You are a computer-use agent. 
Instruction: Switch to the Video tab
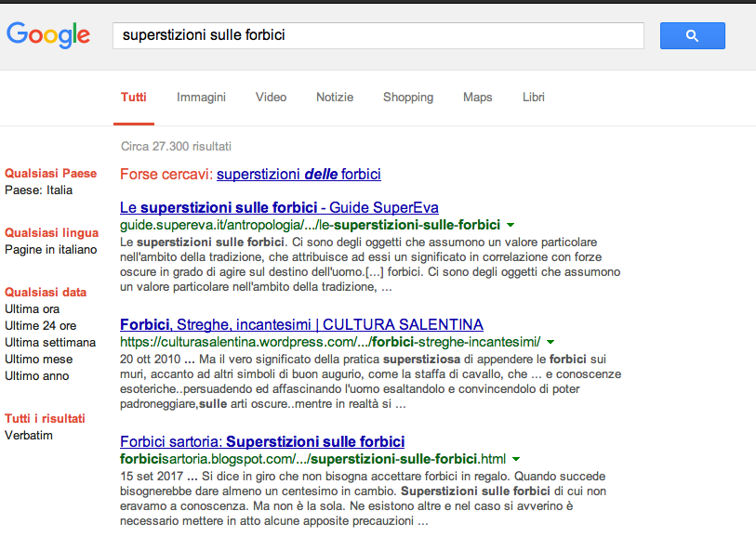pos(271,98)
